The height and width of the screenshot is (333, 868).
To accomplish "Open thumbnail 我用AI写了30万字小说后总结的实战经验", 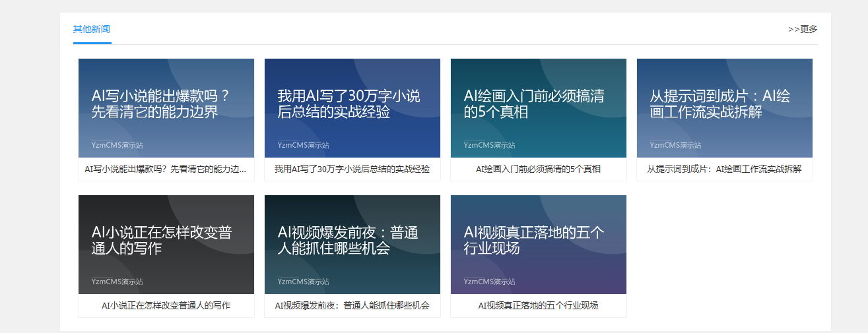I will tap(352, 108).
